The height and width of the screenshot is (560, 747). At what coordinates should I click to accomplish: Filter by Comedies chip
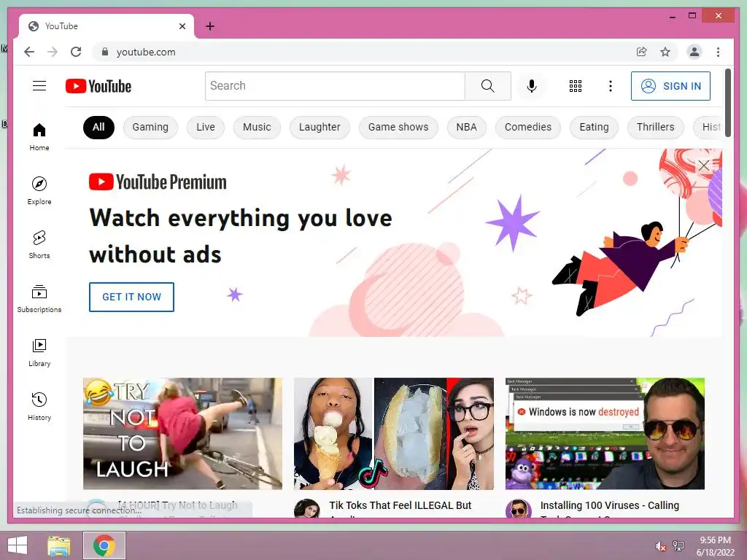528,127
